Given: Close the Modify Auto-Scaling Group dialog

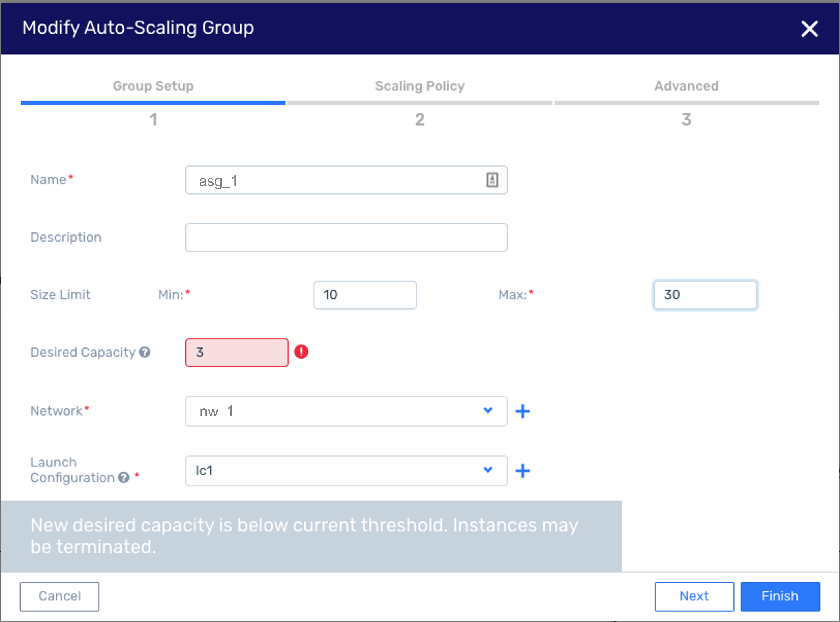Looking at the screenshot, I should (809, 29).
